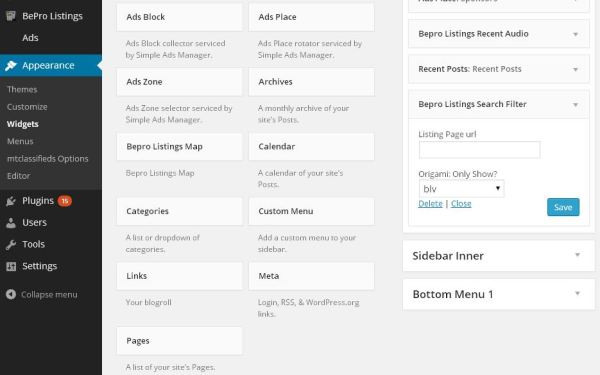The image size is (600, 375).
Task: Click the BePro Listings pushpin icon
Action: coord(11,16)
